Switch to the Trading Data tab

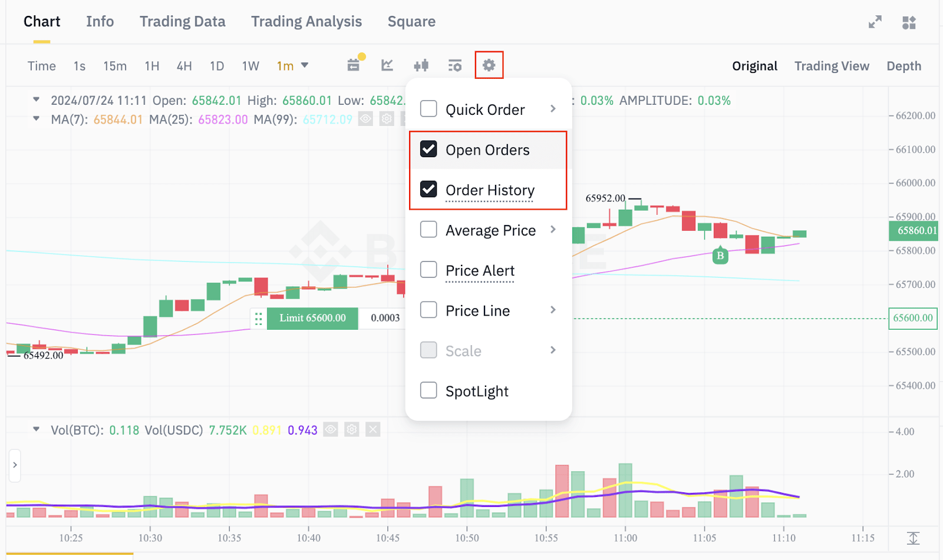coord(182,22)
